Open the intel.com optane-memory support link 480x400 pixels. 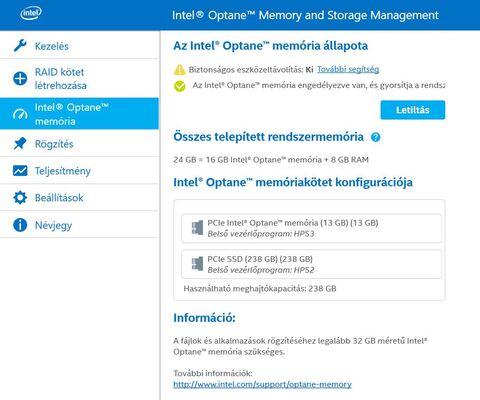[x=262, y=384]
